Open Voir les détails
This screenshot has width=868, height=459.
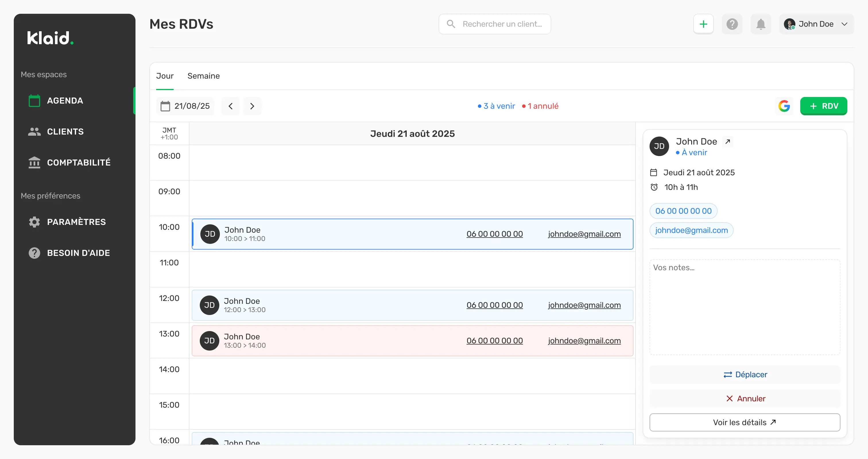pos(745,422)
